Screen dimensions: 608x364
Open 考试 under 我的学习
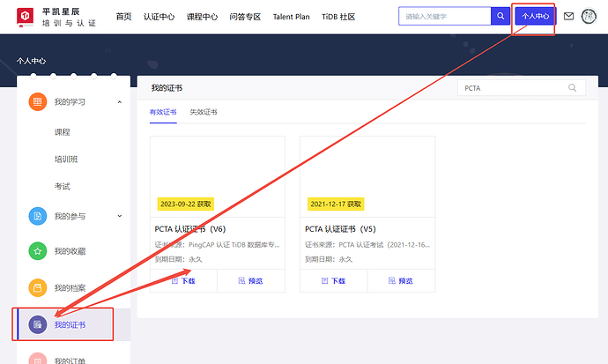tap(62, 186)
